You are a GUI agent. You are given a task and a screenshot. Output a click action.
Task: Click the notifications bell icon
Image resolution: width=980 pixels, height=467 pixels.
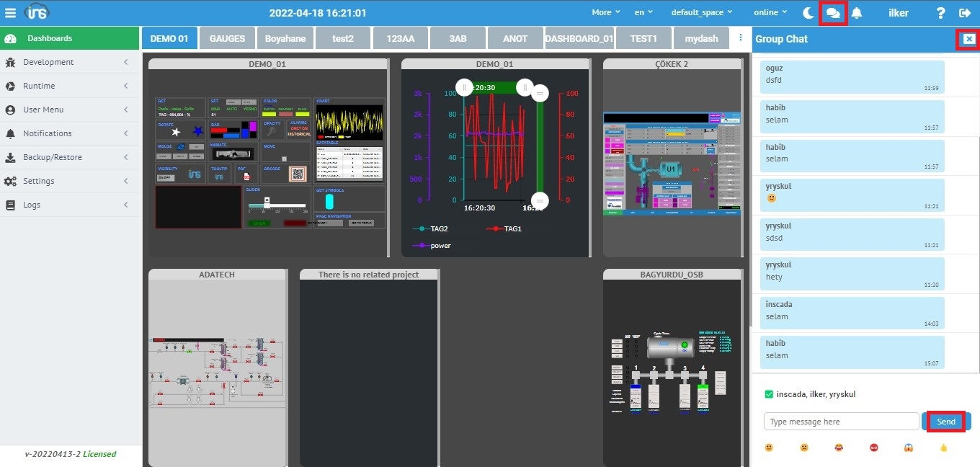point(857,12)
